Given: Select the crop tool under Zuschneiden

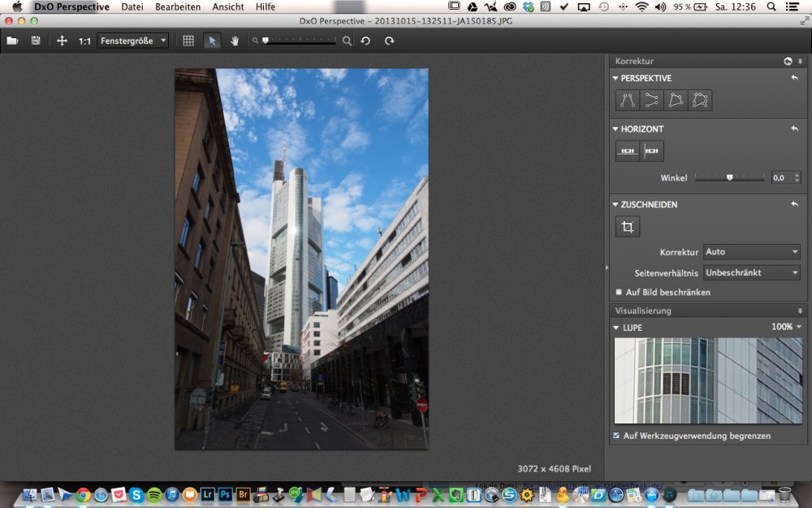Looking at the screenshot, I should 627,228.
